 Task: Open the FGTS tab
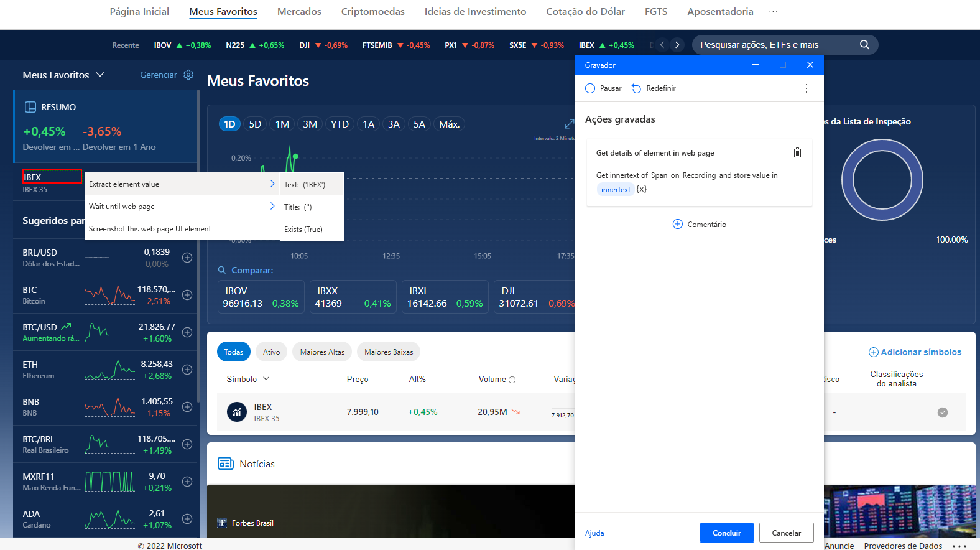tap(656, 12)
